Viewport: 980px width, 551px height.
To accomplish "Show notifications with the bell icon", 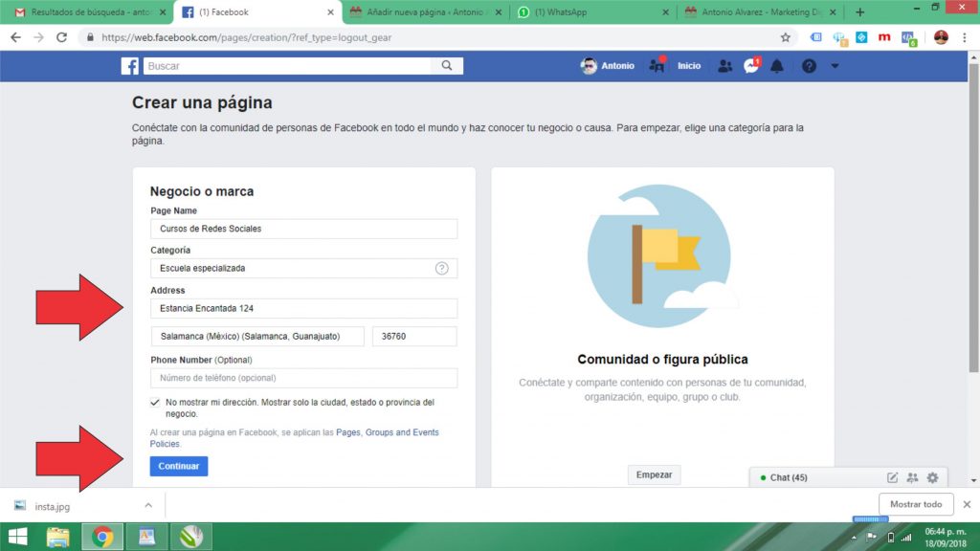I will [777, 66].
